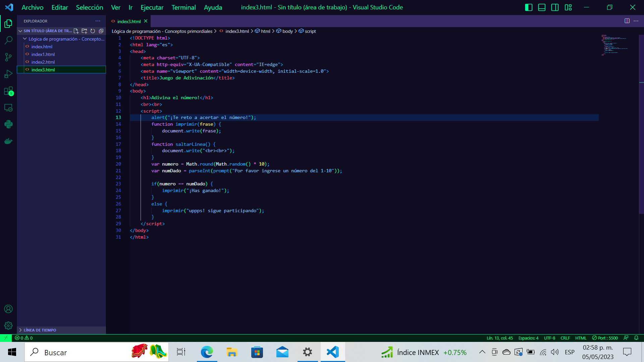This screenshot has width=644, height=362.
Task: Open index1.html in the explorer
Action: (61, 54)
